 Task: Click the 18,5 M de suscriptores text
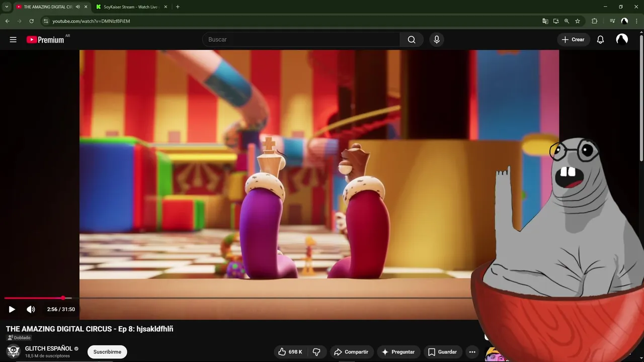[x=47, y=356]
